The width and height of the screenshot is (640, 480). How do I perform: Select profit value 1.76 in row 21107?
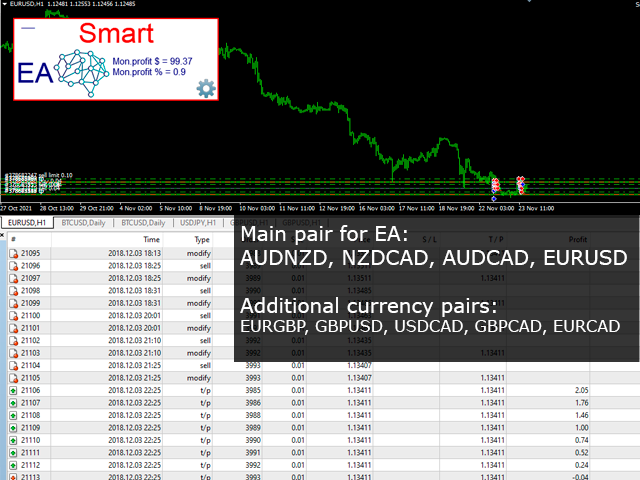pos(581,403)
